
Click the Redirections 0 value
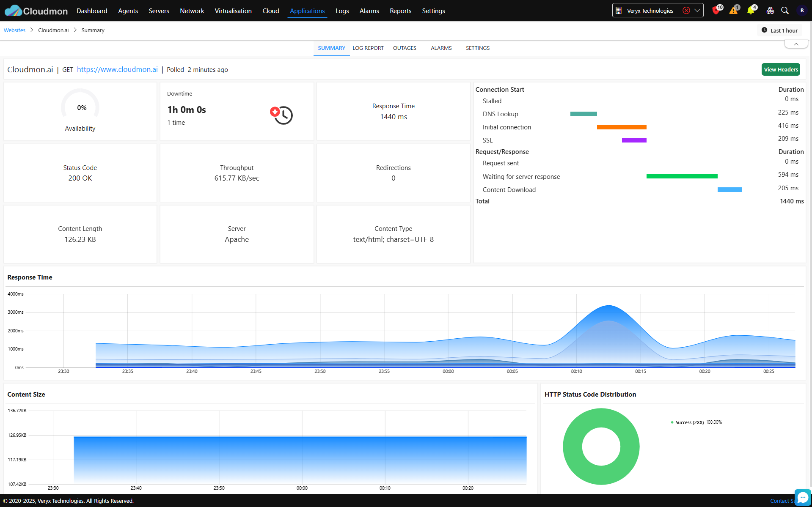pos(394,178)
